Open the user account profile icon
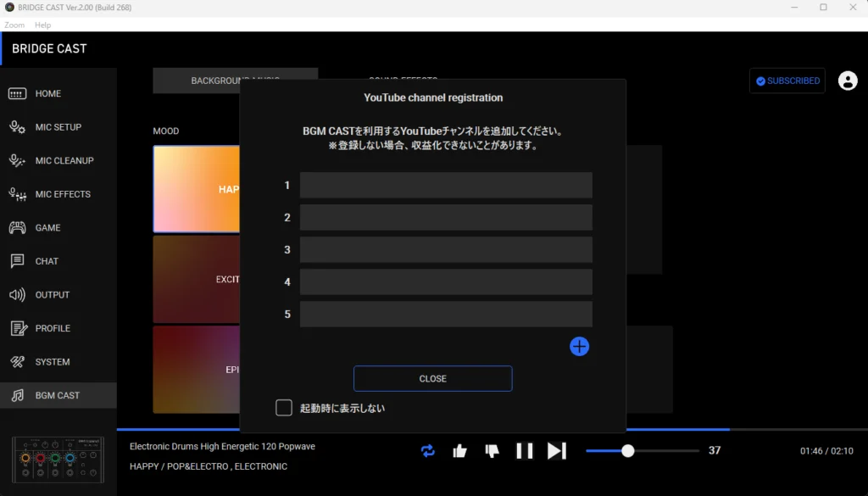This screenshot has height=496, width=868. click(x=848, y=81)
